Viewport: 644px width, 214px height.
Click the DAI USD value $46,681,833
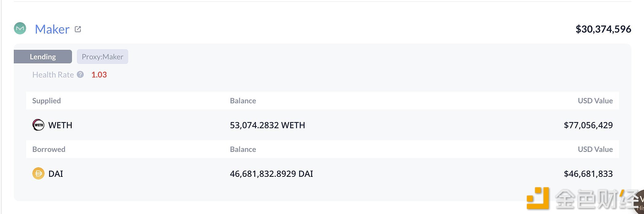tap(588, 174)
